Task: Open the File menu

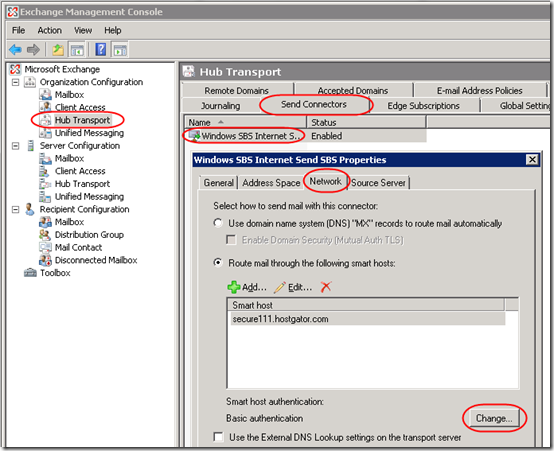Action: pos(18,30)
